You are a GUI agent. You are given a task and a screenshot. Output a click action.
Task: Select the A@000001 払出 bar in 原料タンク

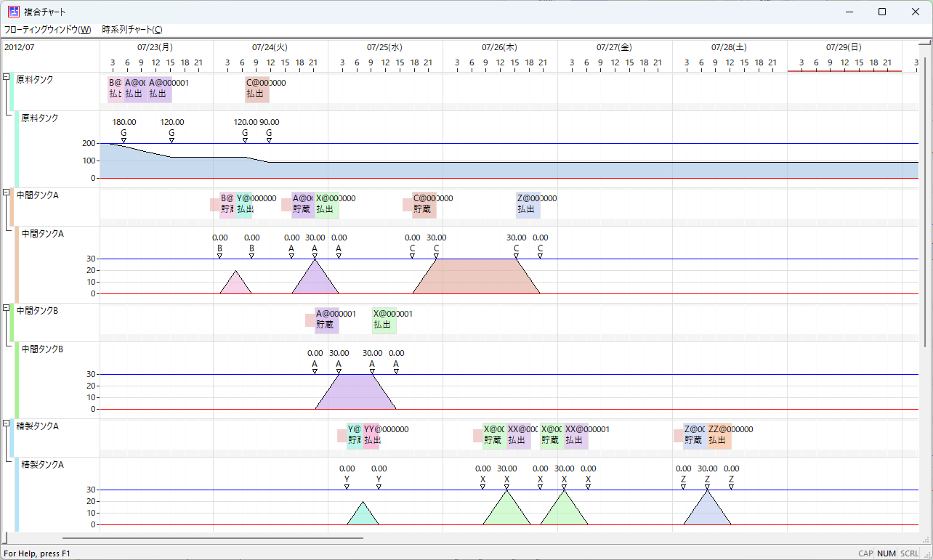point(160,89)
